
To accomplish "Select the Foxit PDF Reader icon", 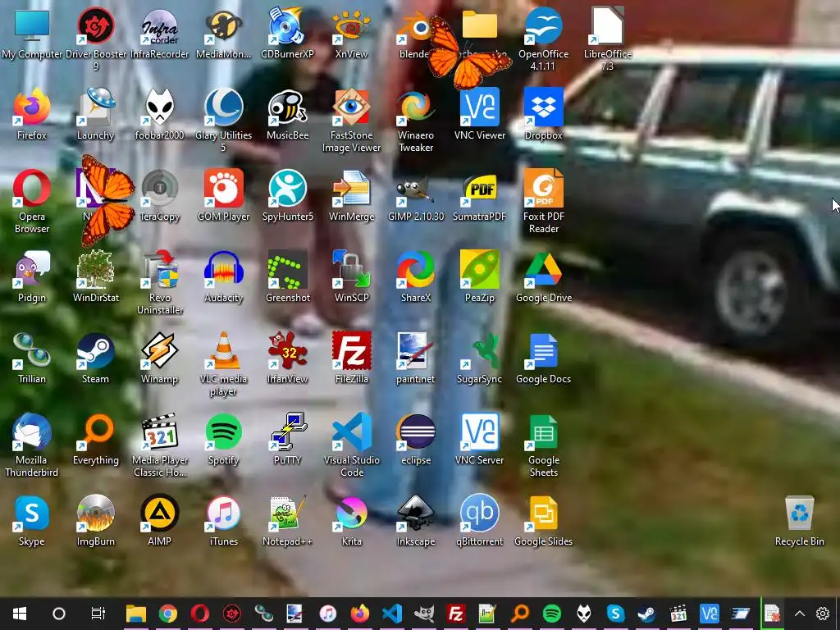I will point(543,201).
